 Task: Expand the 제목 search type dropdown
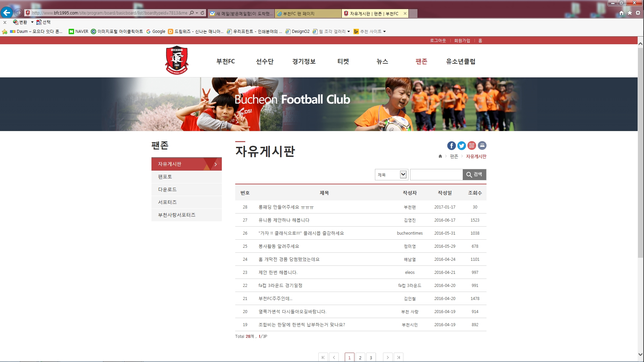[x=403, y=174]
